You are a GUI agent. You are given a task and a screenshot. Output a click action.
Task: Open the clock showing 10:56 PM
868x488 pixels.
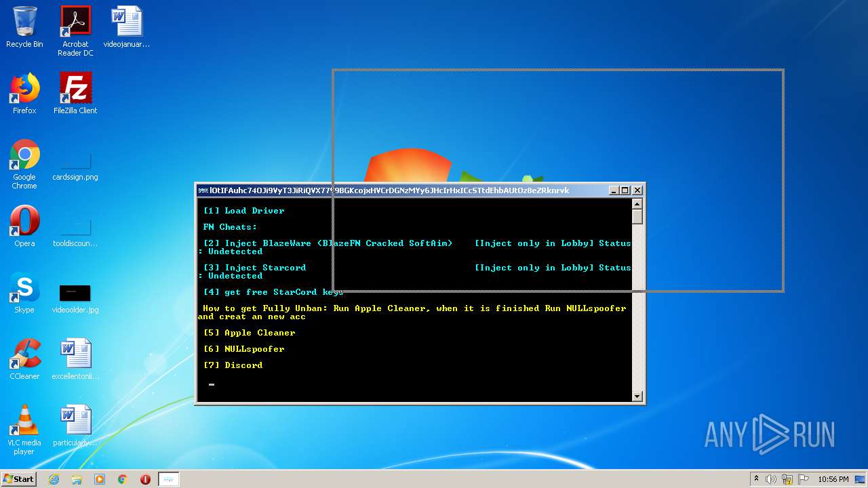pos(833,479)
